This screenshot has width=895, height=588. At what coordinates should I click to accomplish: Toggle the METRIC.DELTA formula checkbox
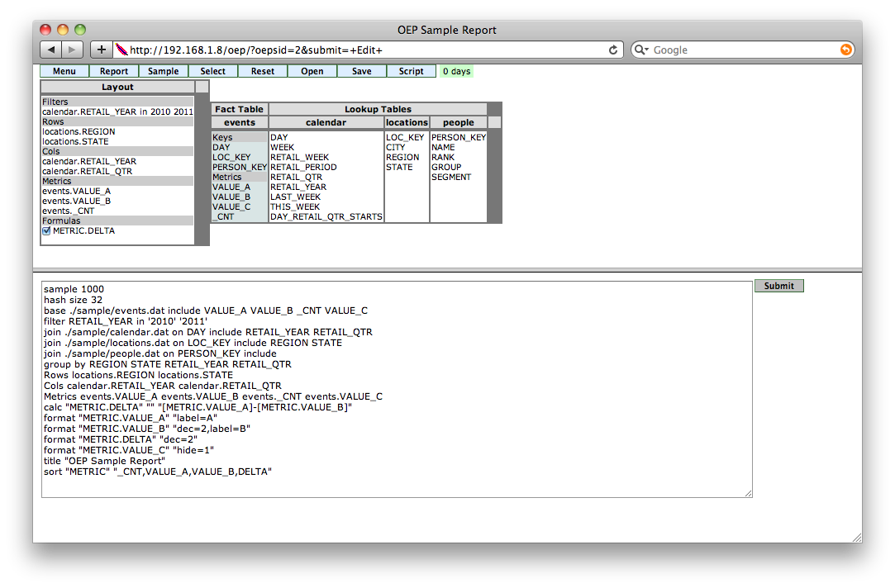pyautogui.click(x=47, y=230)
